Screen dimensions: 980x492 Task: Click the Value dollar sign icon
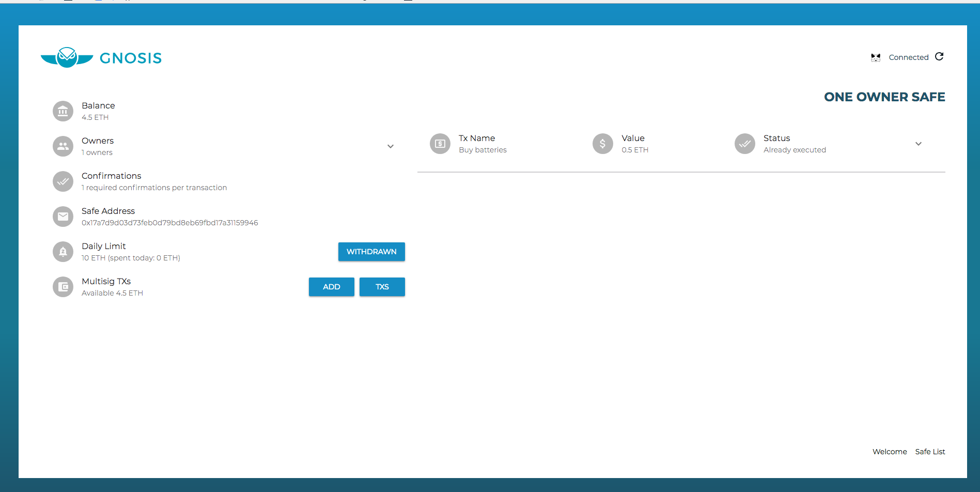coord(603,144)
